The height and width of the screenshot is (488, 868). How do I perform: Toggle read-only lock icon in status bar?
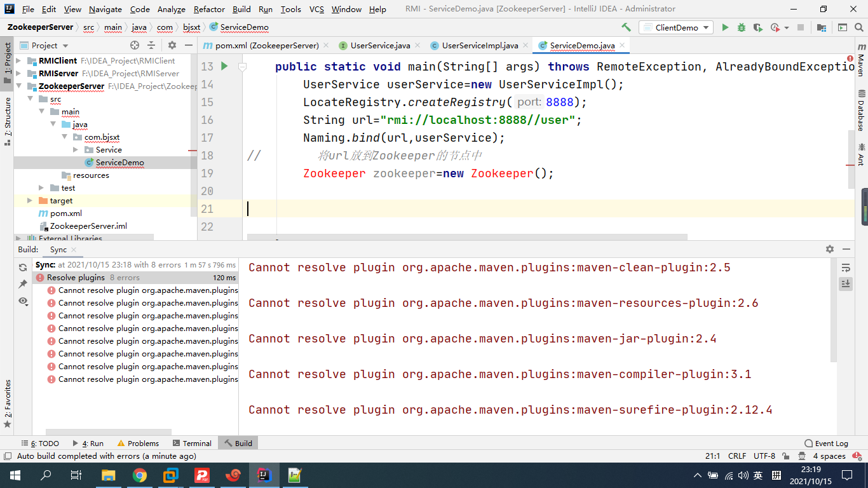pos(787,456)
